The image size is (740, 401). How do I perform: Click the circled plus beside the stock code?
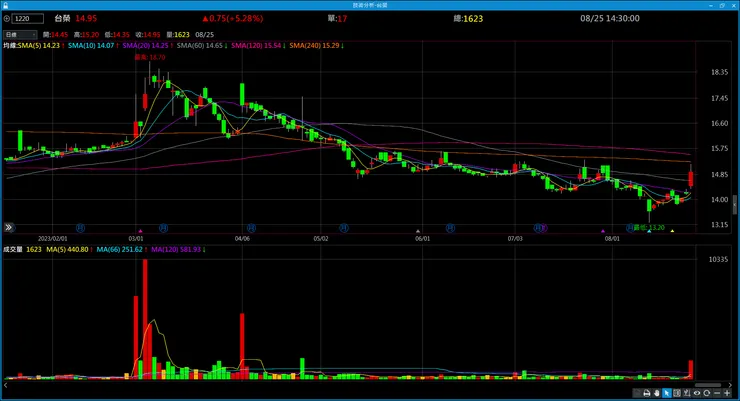[x=7, y=19]
